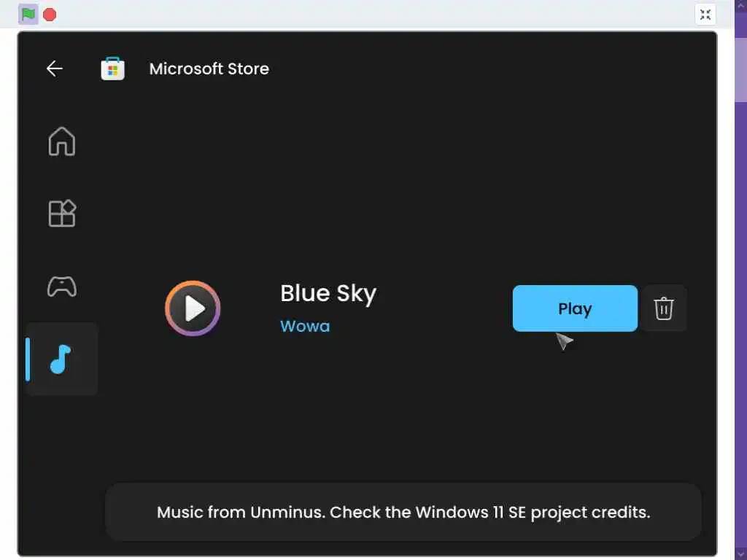Open the Gaming controller section

point(62,286)
